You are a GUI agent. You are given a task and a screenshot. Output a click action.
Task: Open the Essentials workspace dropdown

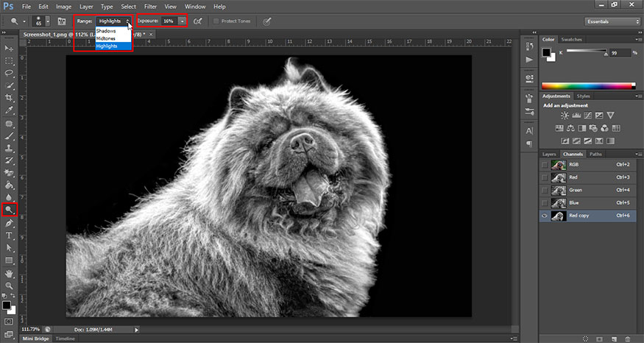(612, 21)
